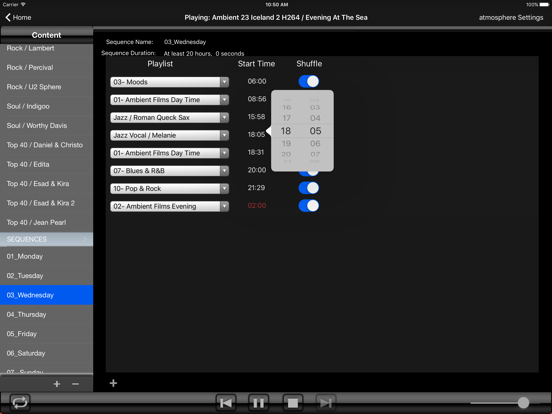Go back using the Home chevron
This screenshot has height=414, width=552.
(x=18, y=17)
